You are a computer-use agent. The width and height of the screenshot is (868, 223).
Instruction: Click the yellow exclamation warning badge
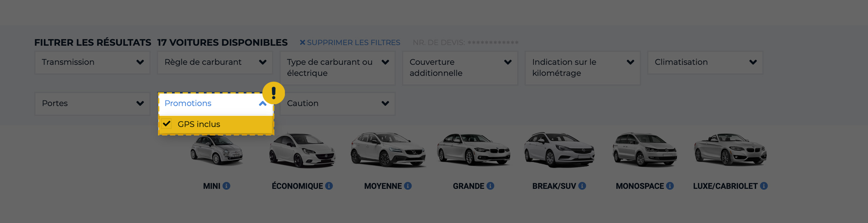273,93
